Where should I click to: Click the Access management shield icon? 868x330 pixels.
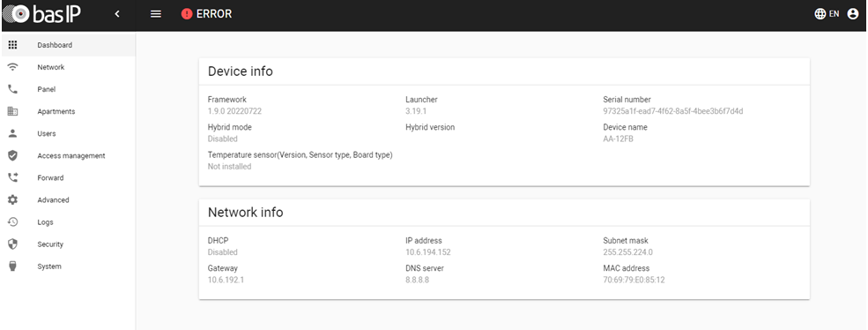coord(12,156)
